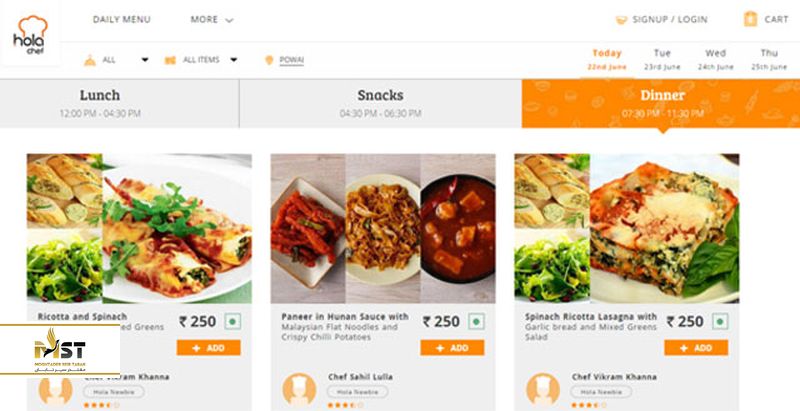
Task: Open the All cuisine filter dropdown
Action: 145,60
